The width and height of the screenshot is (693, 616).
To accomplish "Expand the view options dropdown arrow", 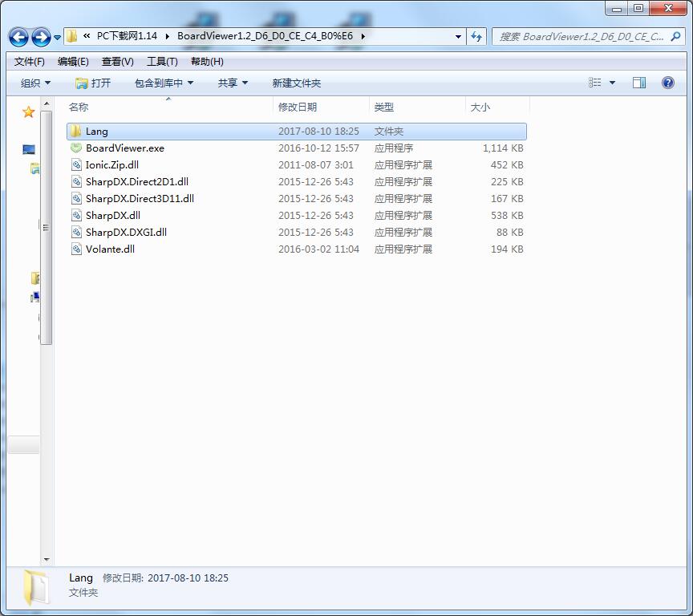I will pos(613,83).
